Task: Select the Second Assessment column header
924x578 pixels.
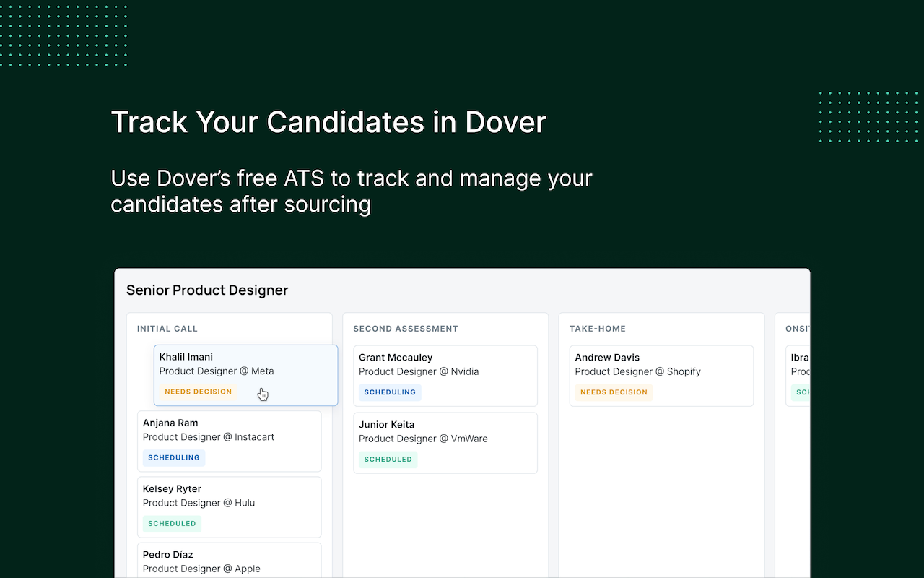Action: (406, 328)
